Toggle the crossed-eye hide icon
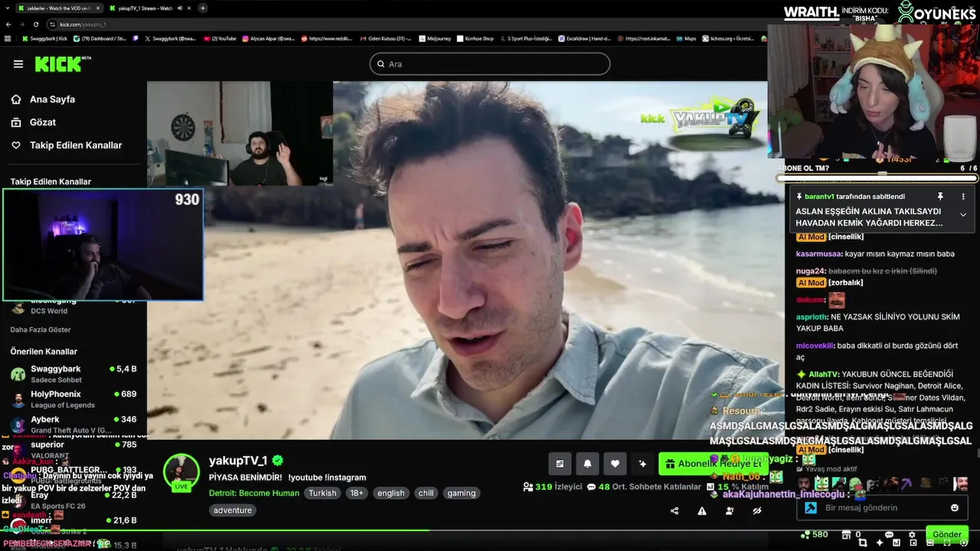The height and width of the screenshot is (551, 980). tap(757, 511)
